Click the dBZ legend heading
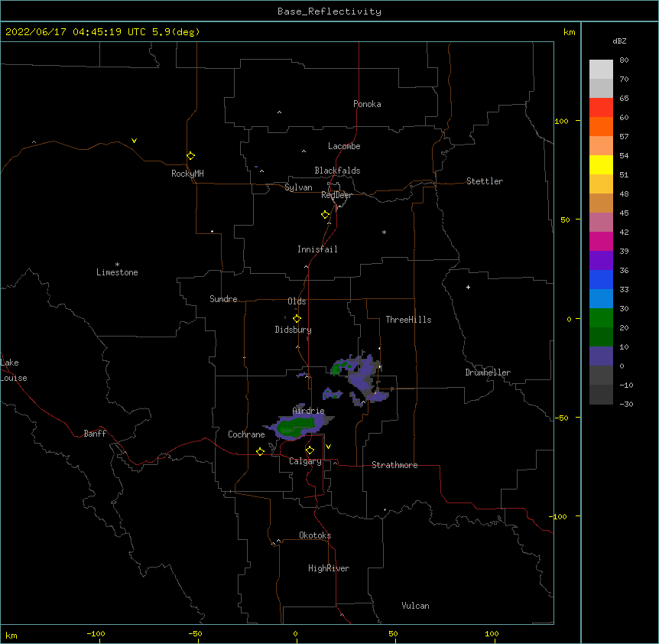The height and width of the screenshot is (644, 659). point(619,41)
